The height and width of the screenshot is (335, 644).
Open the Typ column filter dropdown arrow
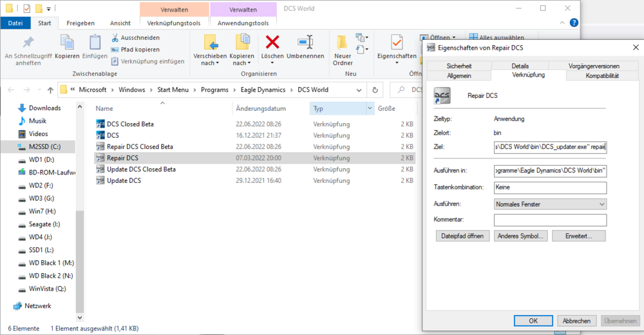click(370, 108)
